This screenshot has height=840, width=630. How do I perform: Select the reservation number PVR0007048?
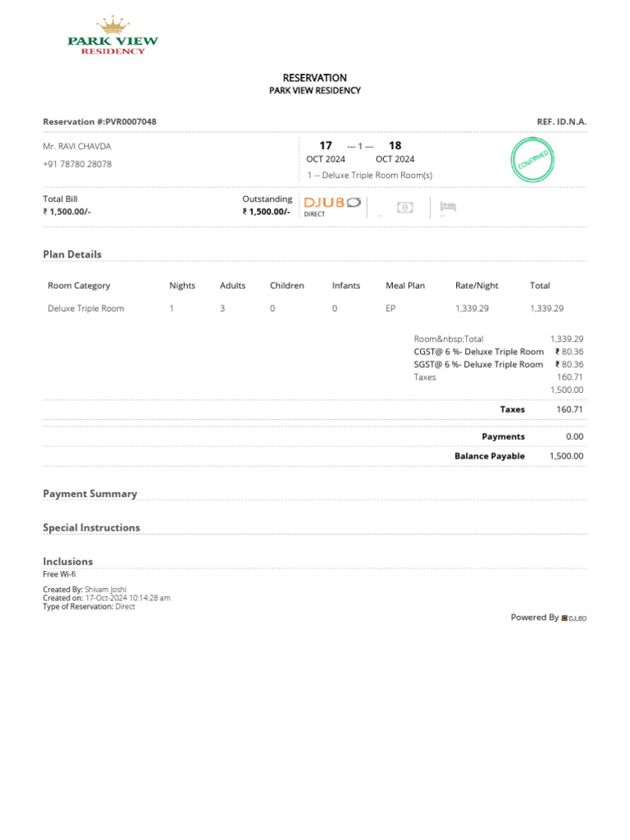130,121
